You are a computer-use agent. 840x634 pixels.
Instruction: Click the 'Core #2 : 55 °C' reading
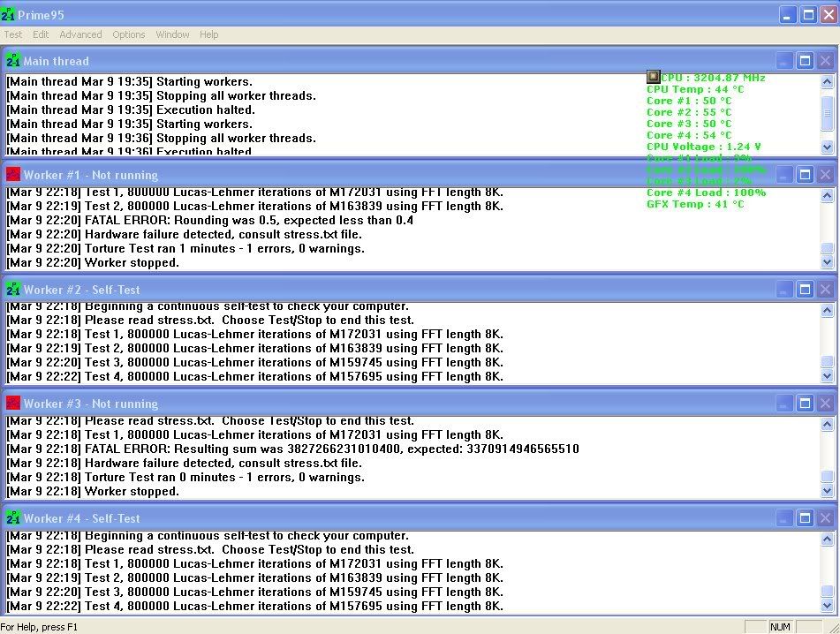[x=688, y=112]
